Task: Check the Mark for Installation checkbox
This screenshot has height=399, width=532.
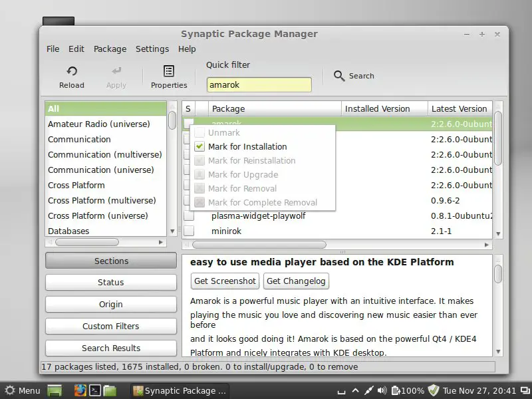Action: tap(199, 146)
